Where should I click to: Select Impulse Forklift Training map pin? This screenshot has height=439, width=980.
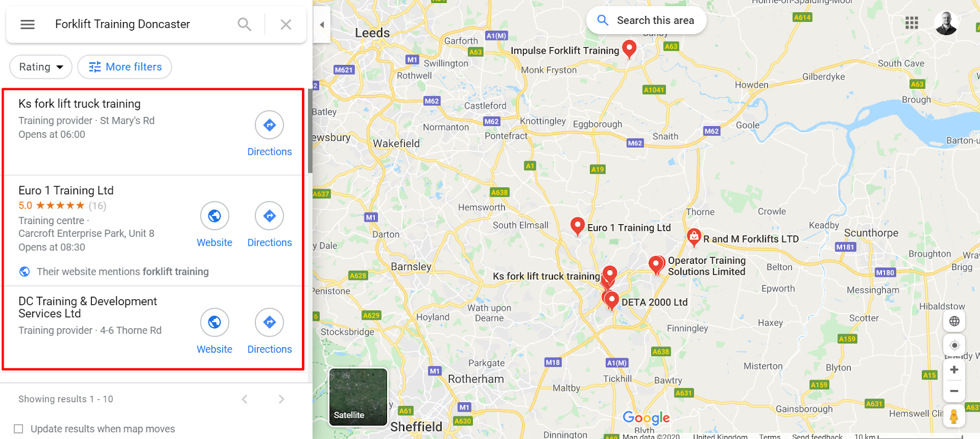tap(629, 49)
